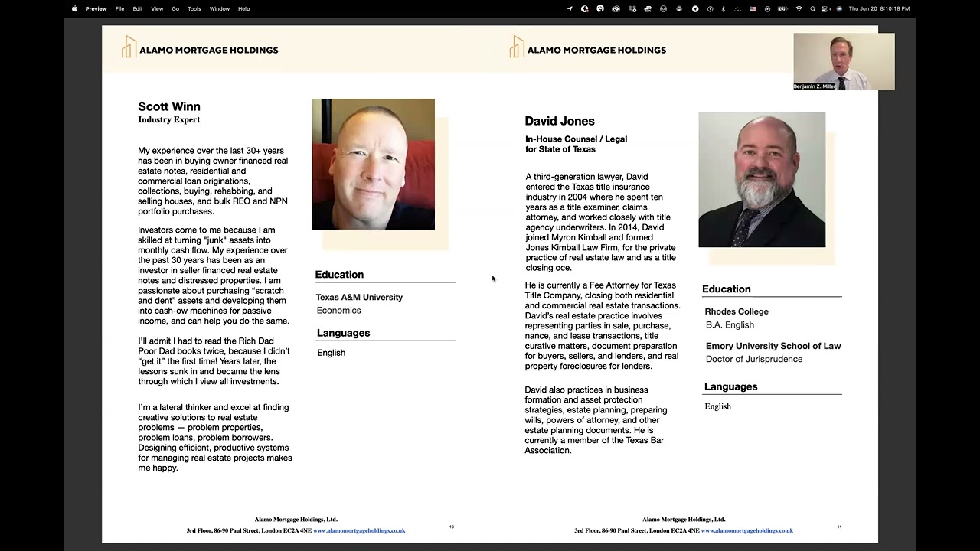
Task: Click Scott Winn's portrait photo
Action: (373, 164)
